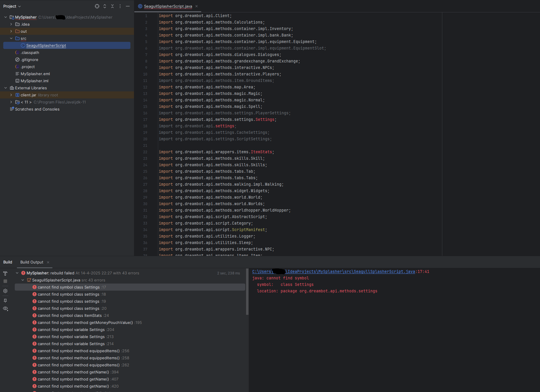Collapse the MySplasher project root
The image size is (540, 392).
point(6,17)
